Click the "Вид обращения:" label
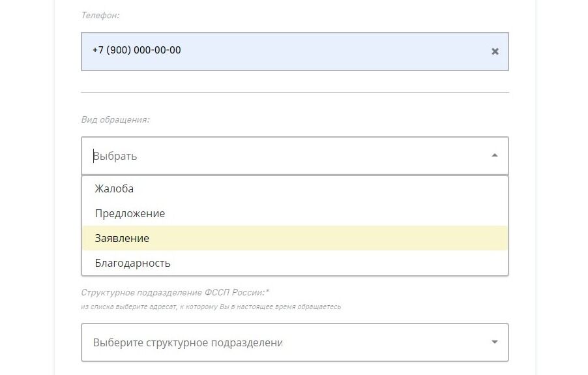 (x=115, y=119)
